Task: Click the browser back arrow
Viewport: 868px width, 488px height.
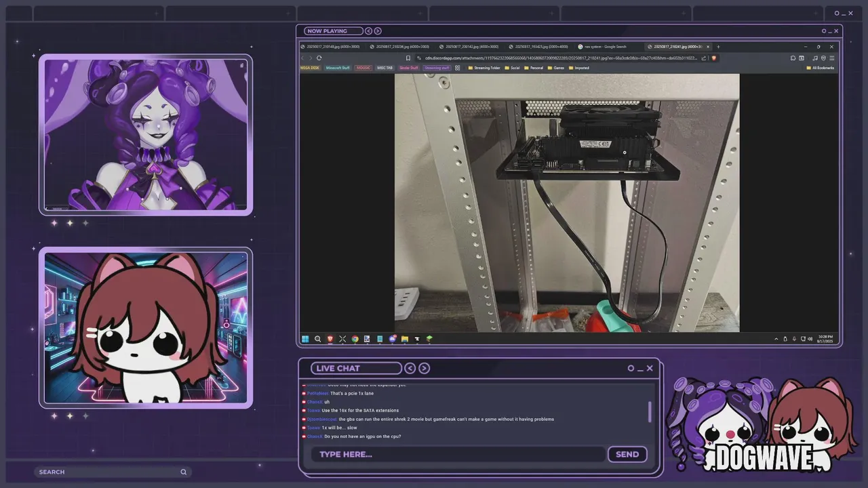Action: [x=302, y=58]
